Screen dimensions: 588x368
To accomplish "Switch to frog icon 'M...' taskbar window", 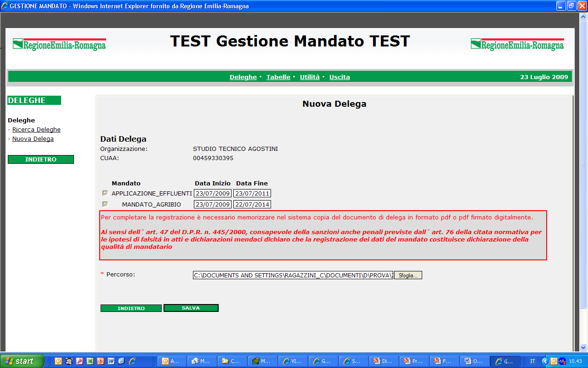I will pyautogui.click(x=263, y=361).
